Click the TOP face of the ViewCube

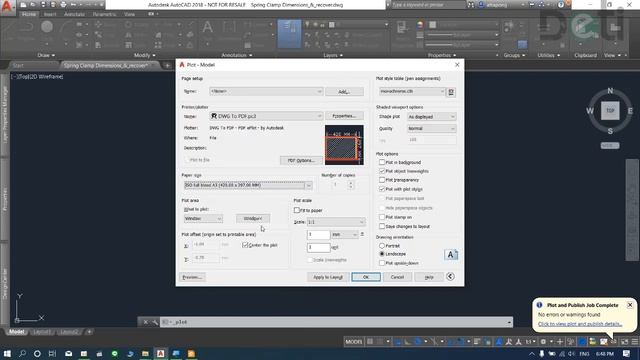tap(610, 111)
